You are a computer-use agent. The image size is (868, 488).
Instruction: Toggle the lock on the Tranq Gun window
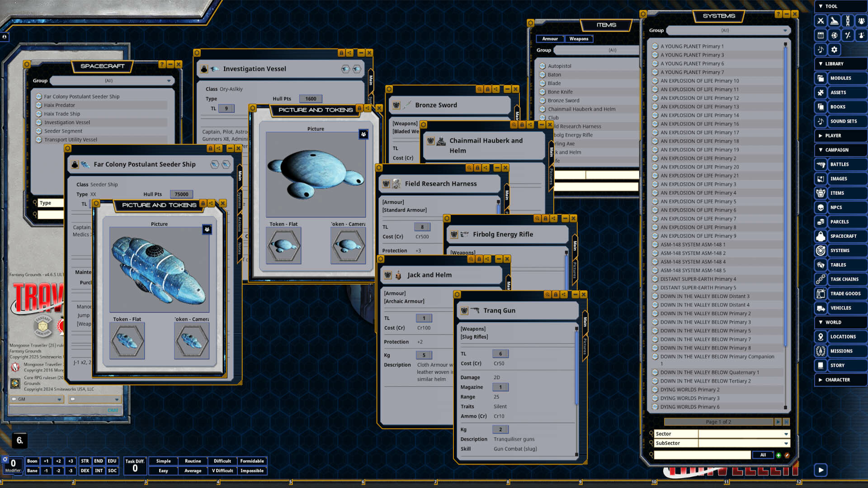coord(556,294)
